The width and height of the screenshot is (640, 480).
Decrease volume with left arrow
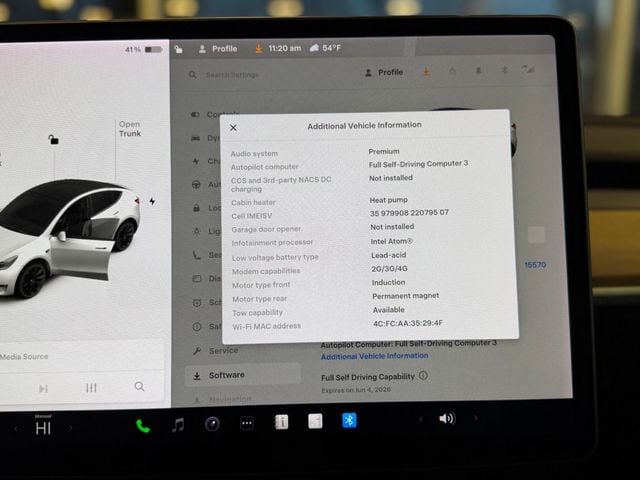click(420, 418)
